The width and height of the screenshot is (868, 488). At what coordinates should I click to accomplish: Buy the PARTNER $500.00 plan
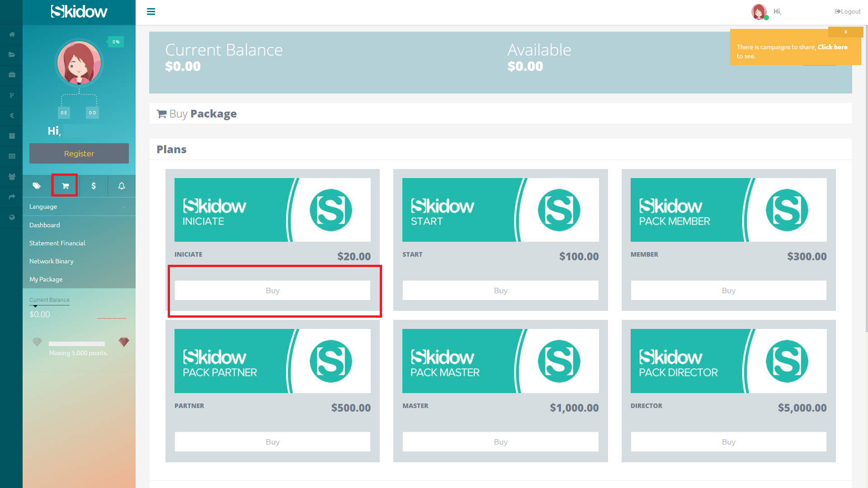(x=273, y=442)
